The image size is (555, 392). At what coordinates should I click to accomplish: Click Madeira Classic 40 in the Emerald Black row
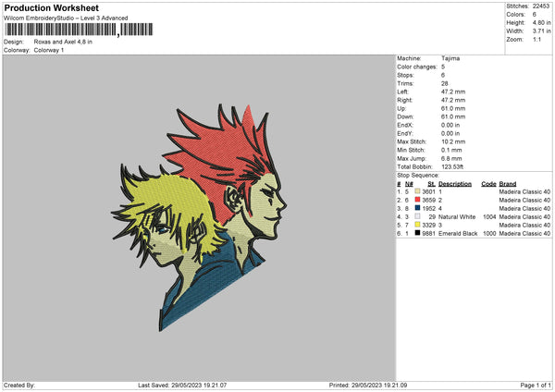tap(524, 234)
